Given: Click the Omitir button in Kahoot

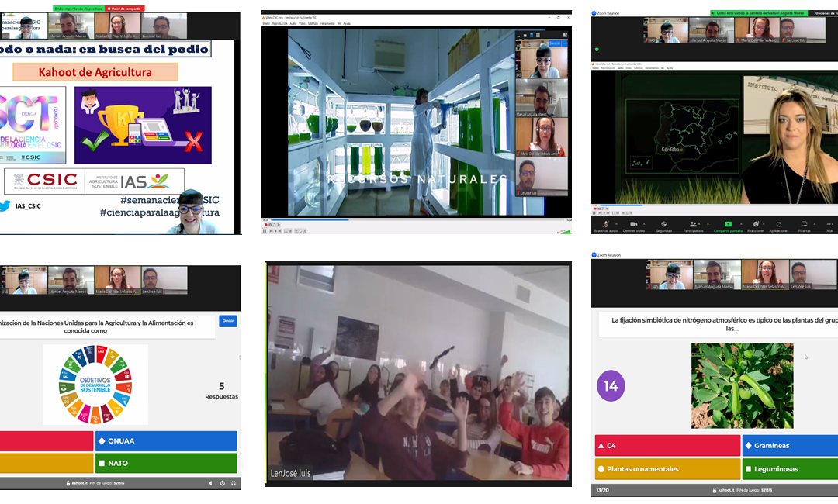Looking at the screenshot, I should [x=228, y=321].
